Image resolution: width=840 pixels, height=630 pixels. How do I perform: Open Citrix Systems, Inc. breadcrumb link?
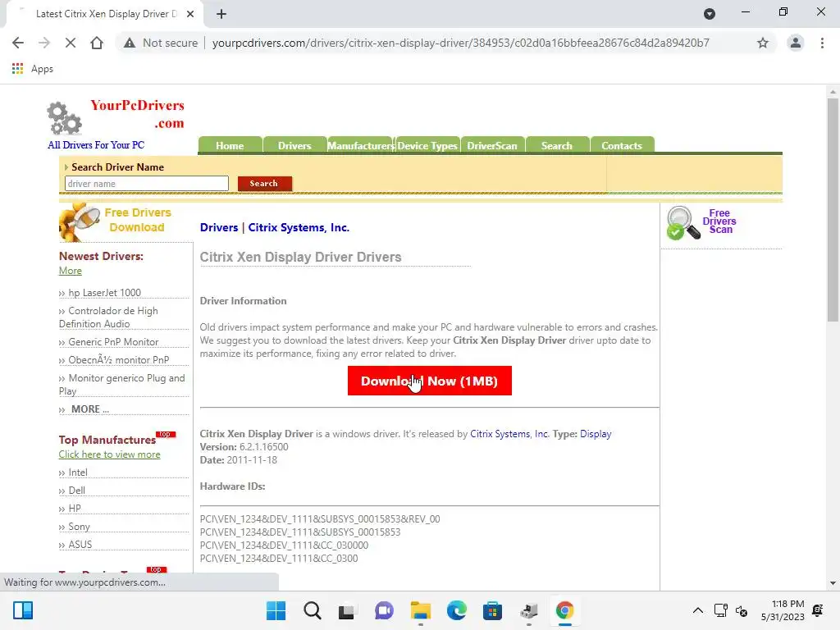299,227
